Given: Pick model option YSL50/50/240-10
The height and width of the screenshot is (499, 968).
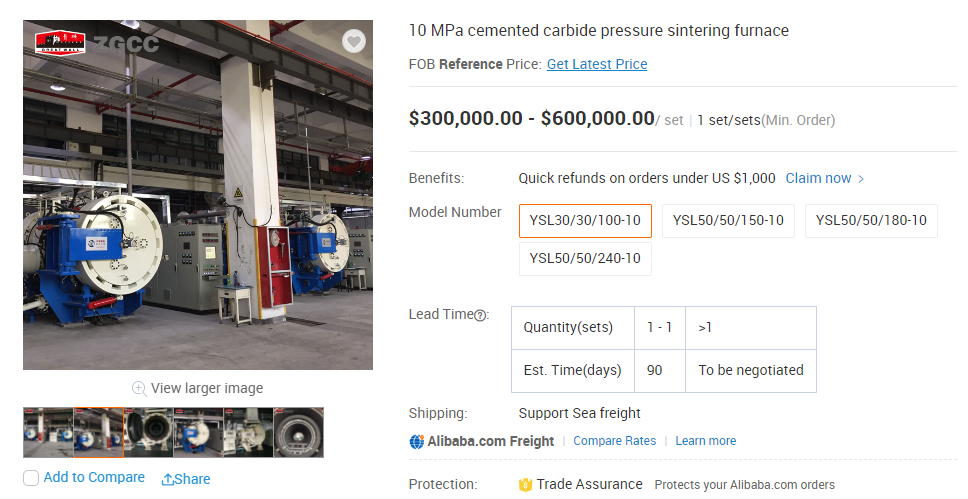Looking at the screenshot, I should tap(585, 259).
